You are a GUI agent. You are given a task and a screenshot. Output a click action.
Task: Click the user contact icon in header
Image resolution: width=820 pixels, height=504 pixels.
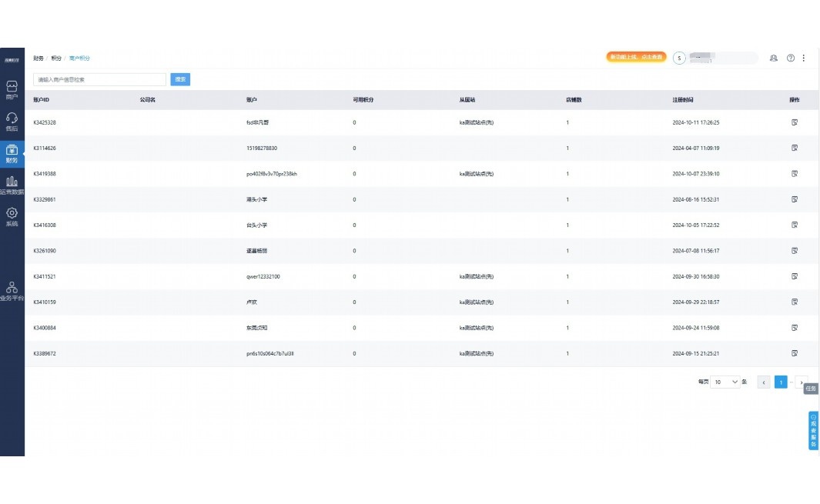tap(773, 58)
